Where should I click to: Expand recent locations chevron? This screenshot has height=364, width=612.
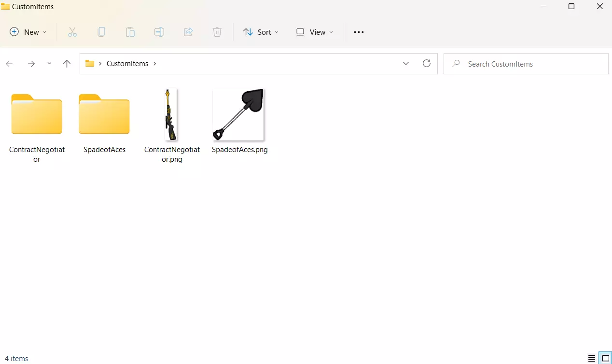point(49,64)
